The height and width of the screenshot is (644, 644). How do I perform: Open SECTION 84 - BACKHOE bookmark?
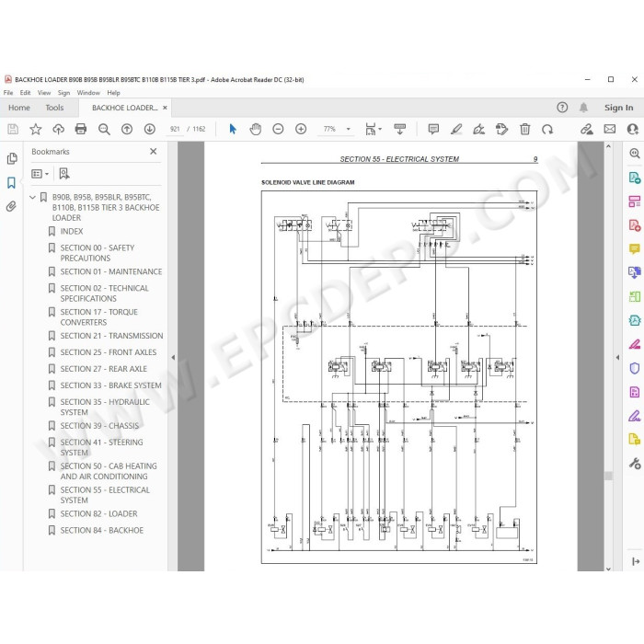point(102,530)
